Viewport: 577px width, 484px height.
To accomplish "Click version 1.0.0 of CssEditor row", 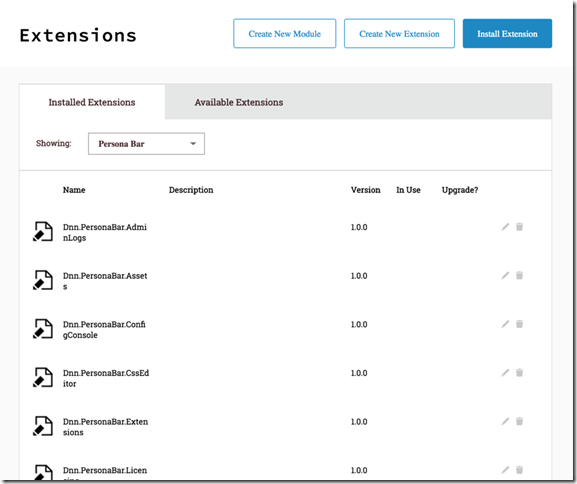I will (359, 373).
